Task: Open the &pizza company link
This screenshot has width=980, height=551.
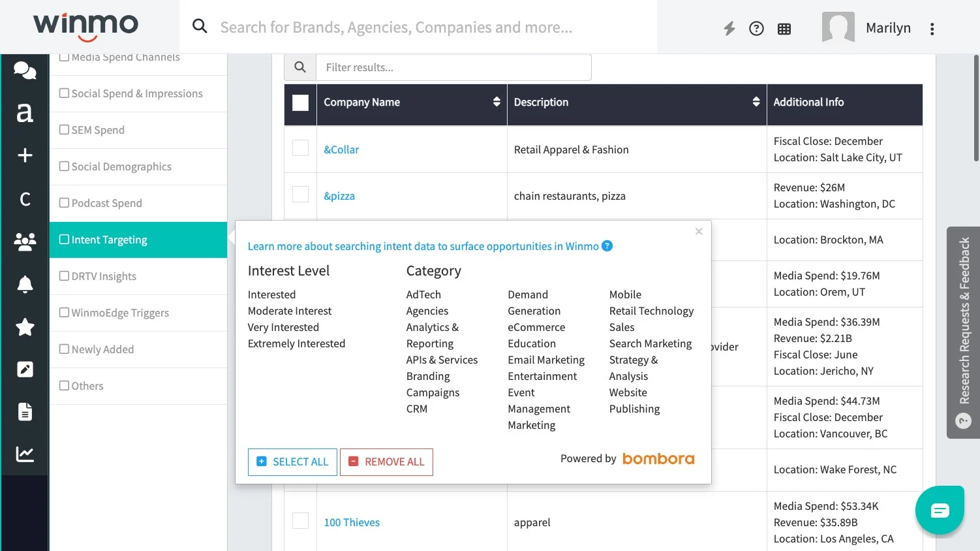Action: [x=339, y=196]
